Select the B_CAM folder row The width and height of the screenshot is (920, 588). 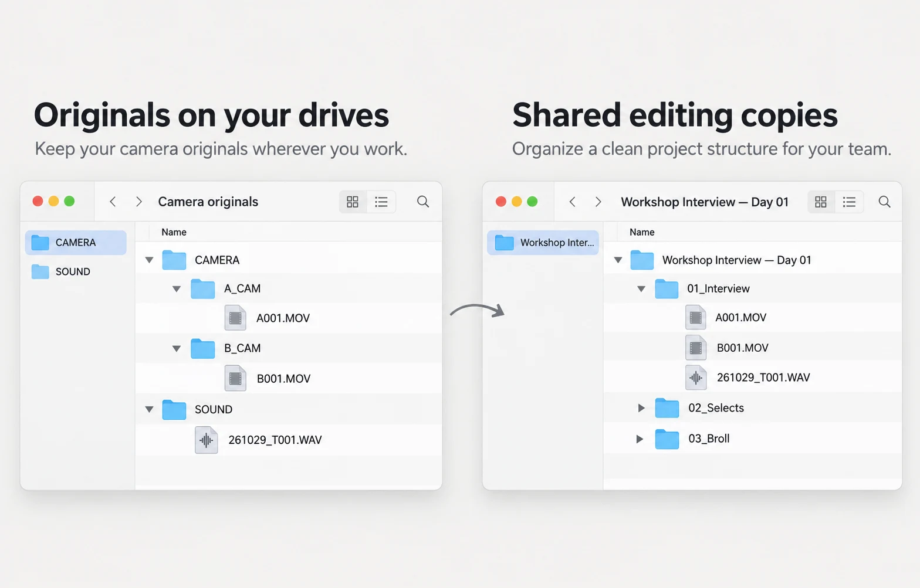pos(289,348)
